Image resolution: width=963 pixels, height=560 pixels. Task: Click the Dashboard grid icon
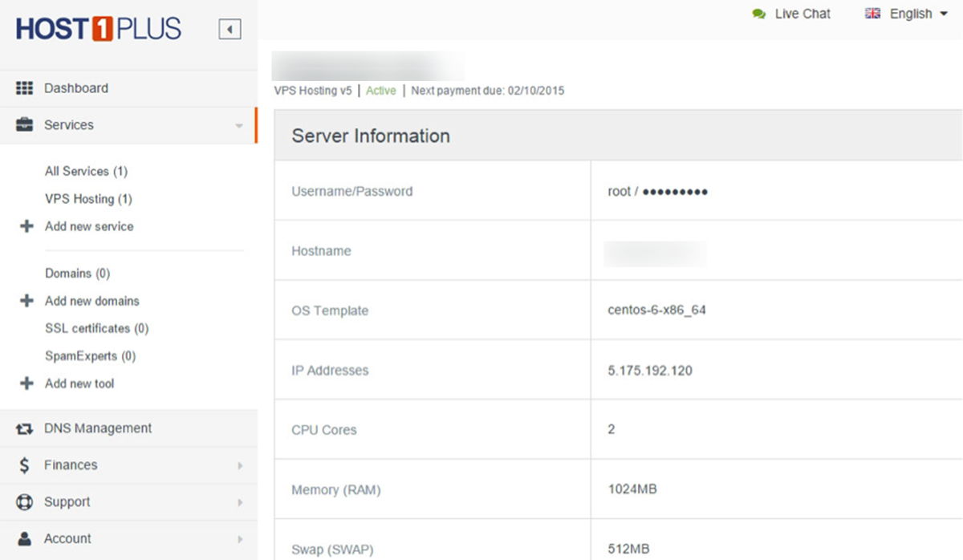25,88
